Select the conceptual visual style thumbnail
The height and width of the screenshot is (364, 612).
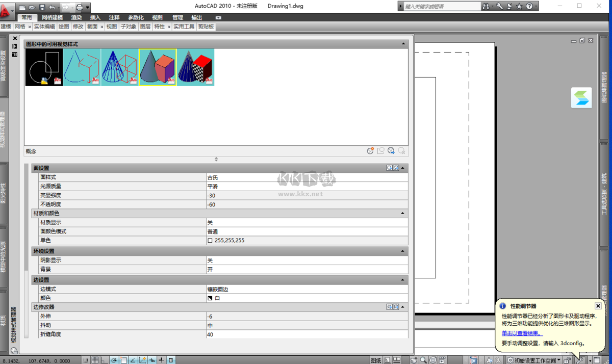tap(157, 67)
